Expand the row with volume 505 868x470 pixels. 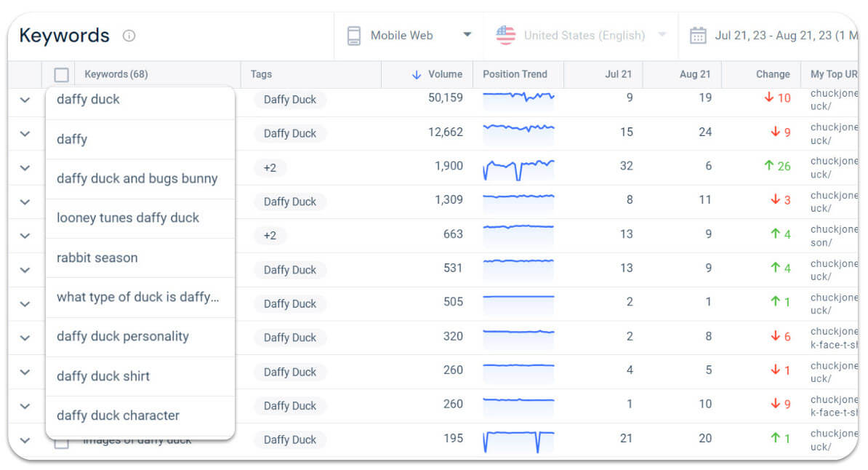coord(25,304)
